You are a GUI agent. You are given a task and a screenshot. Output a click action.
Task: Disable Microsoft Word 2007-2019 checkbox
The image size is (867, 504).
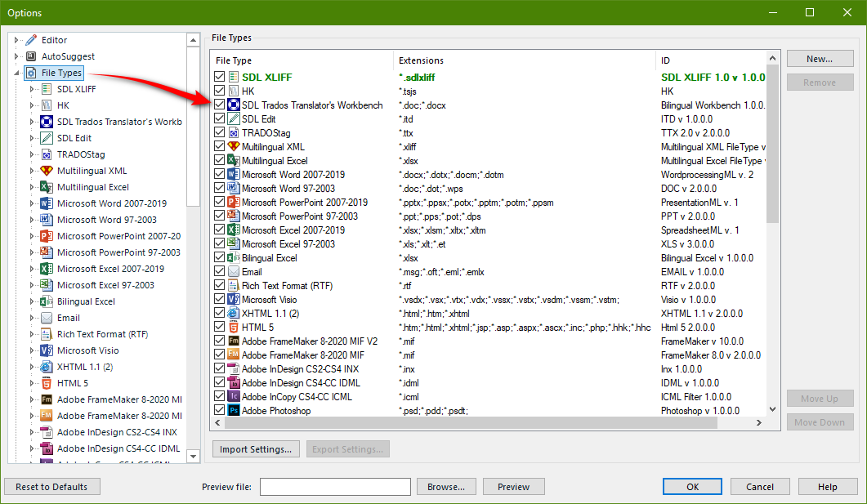(x=220, y=173)
